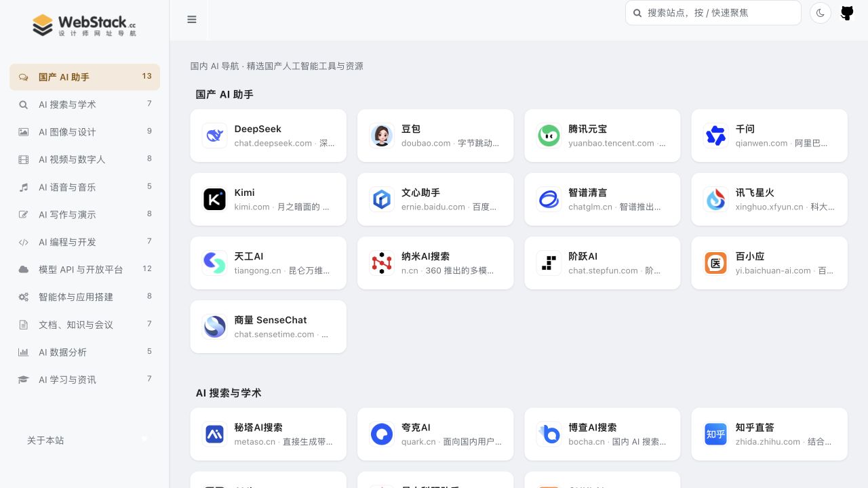Click the metaso.cn description text

coord(284,442)
